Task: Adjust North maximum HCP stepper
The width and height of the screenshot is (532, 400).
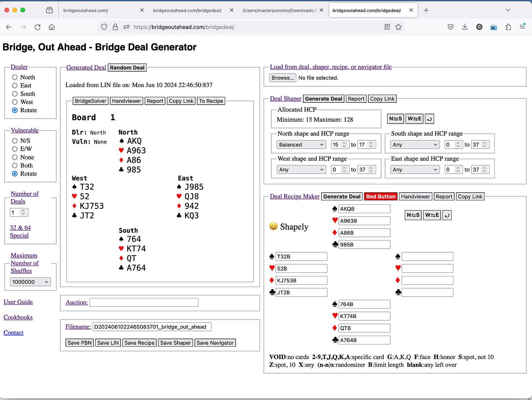Action: pos(370,144)
